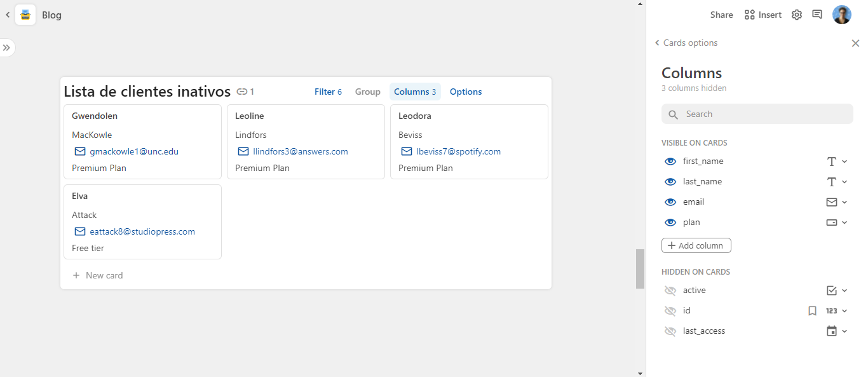Screen dimensions: 868x377
Task: Open the Filter 6 menu
Action: pos(328,92)
